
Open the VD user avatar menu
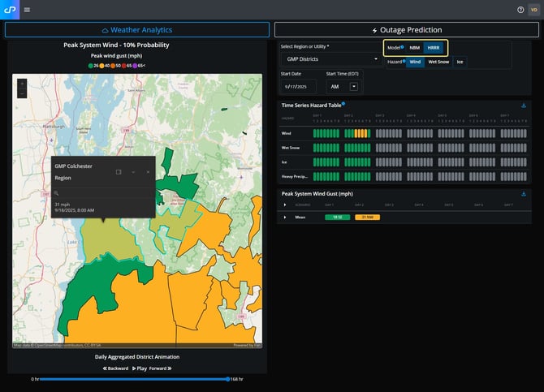533,10
